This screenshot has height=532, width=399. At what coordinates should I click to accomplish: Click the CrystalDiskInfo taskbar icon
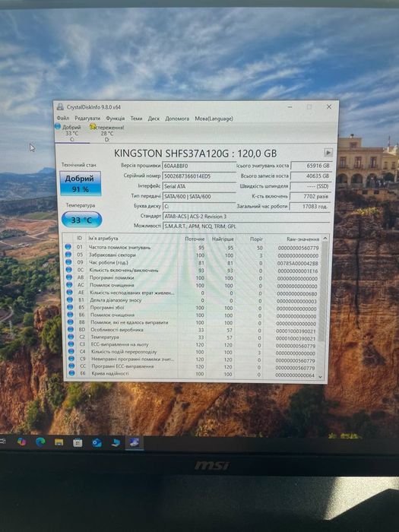pos(135,443)
